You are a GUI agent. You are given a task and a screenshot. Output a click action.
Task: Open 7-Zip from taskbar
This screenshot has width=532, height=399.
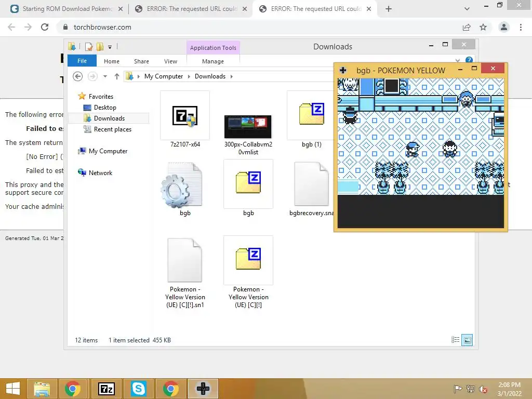pos(107,389)
